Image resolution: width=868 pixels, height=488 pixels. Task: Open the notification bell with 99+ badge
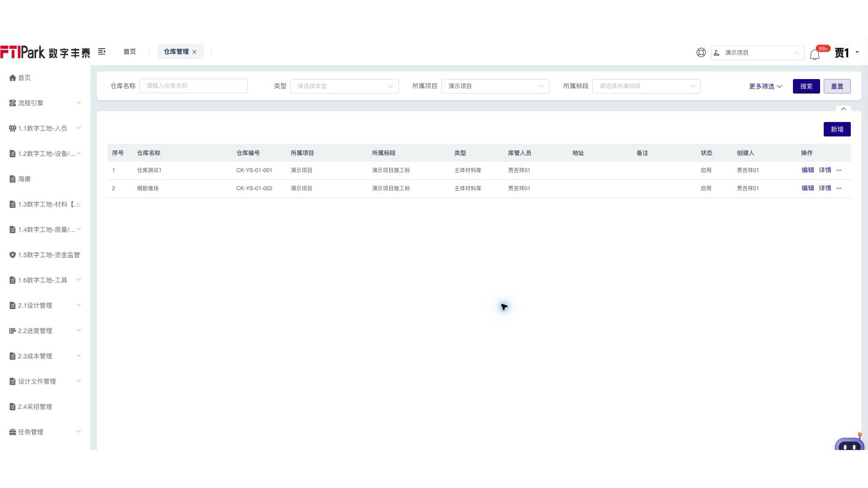[815, 54]
